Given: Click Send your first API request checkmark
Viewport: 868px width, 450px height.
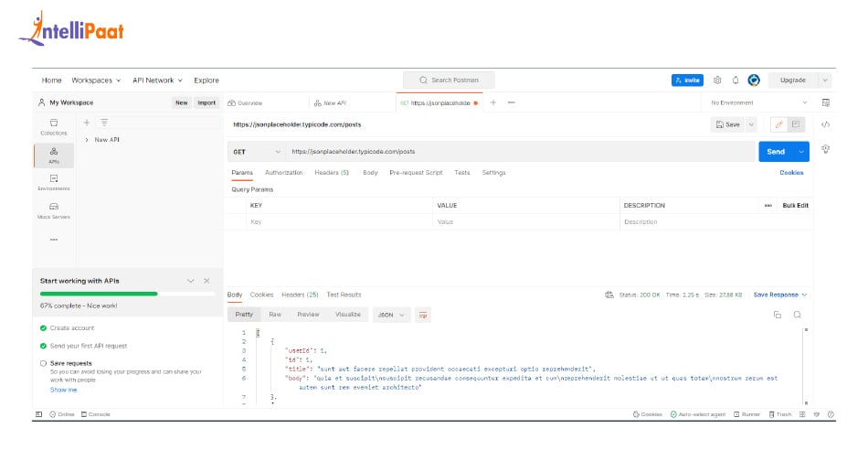Looking at the screenshot, I should 43,346.
